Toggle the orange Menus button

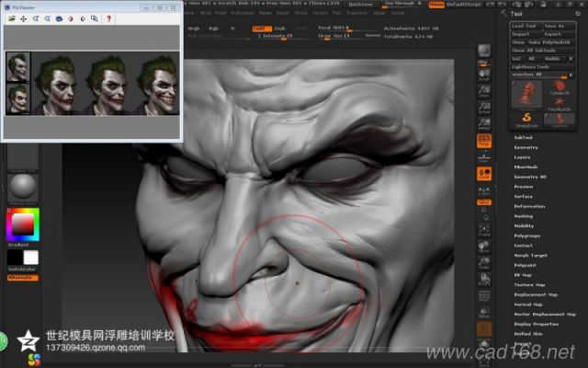[436, 5]
